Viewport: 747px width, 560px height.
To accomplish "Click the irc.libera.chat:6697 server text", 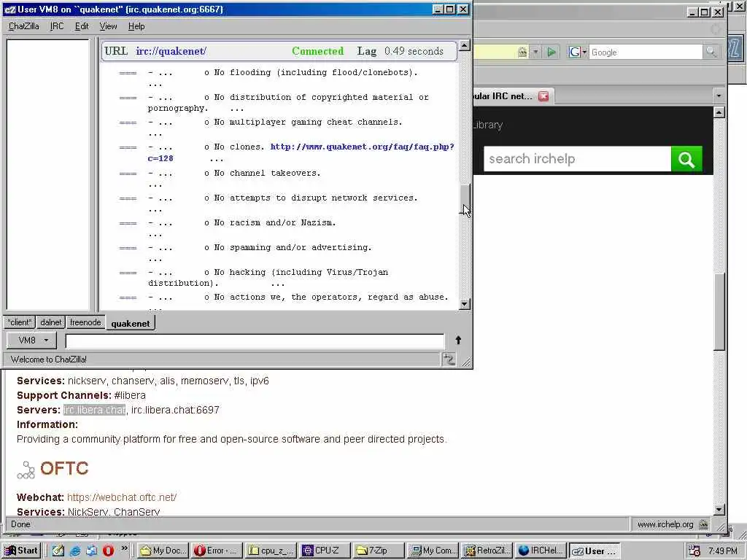I will tap(175, 410).
